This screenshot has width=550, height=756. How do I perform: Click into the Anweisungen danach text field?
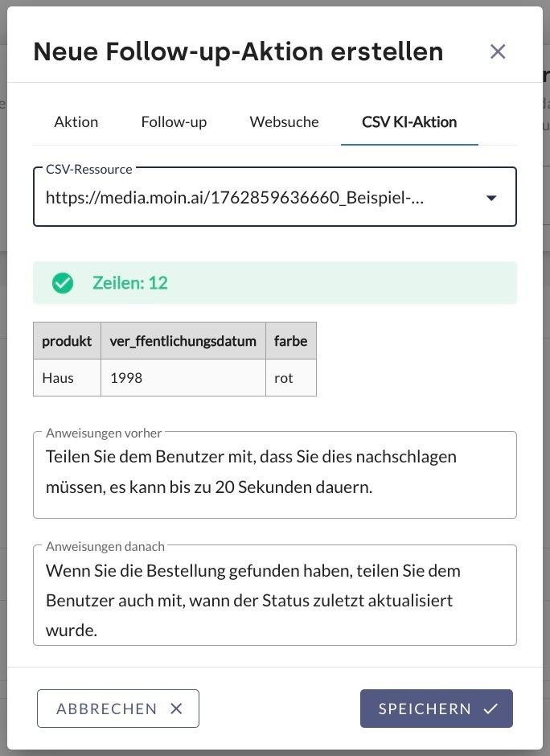click(x=274, y=601)
